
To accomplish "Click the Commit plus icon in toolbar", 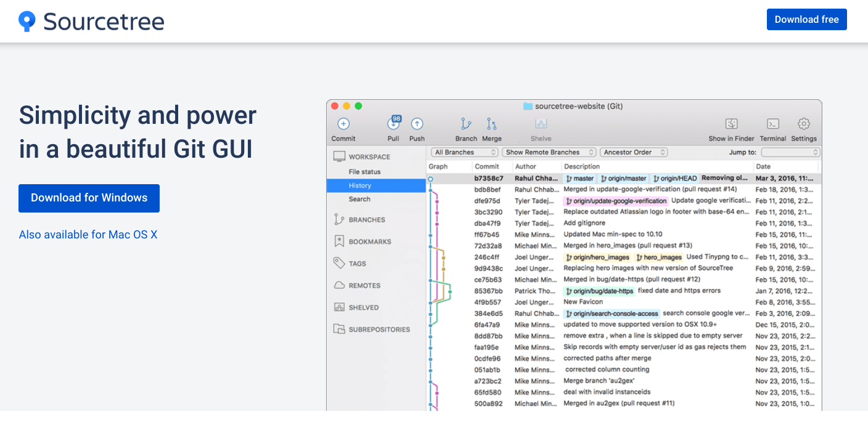I will pyautogui.click(x=343, y=124).
